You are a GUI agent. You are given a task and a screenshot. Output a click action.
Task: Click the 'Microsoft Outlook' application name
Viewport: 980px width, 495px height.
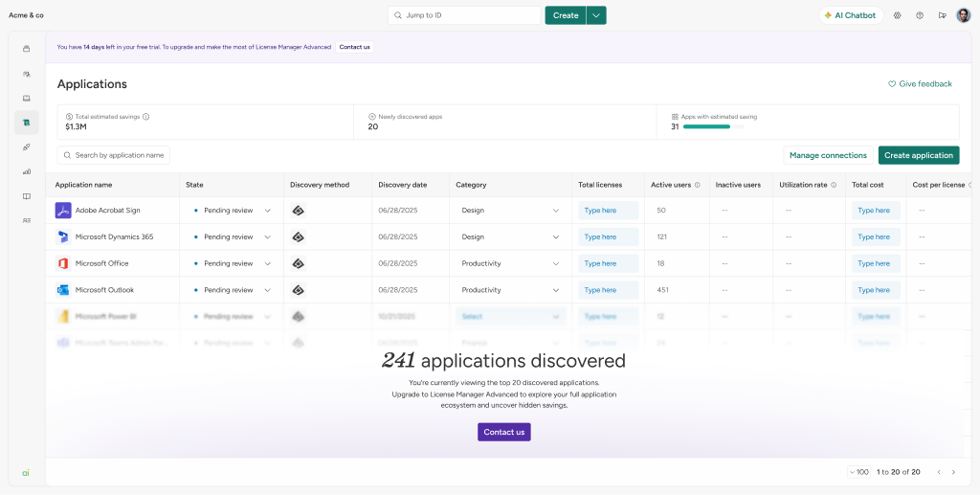click(x=104, y=290)
